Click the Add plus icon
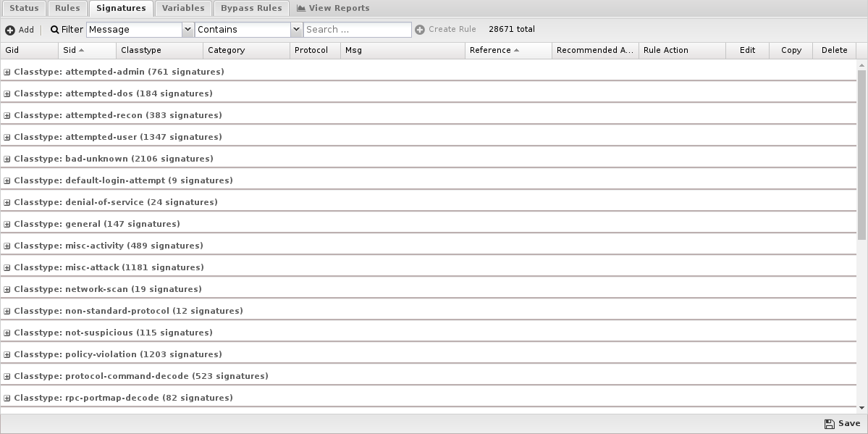 pyautogui.click(x=9, y=30)
